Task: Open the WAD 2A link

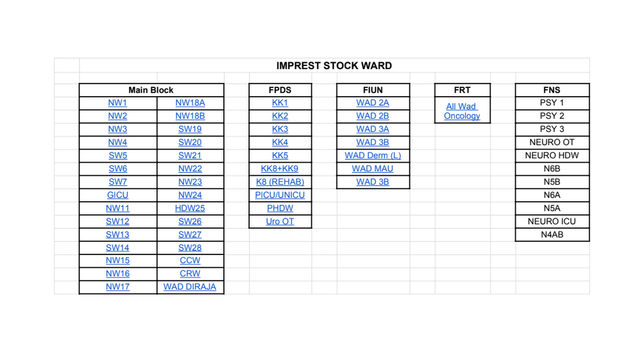Action: point(372,103)
